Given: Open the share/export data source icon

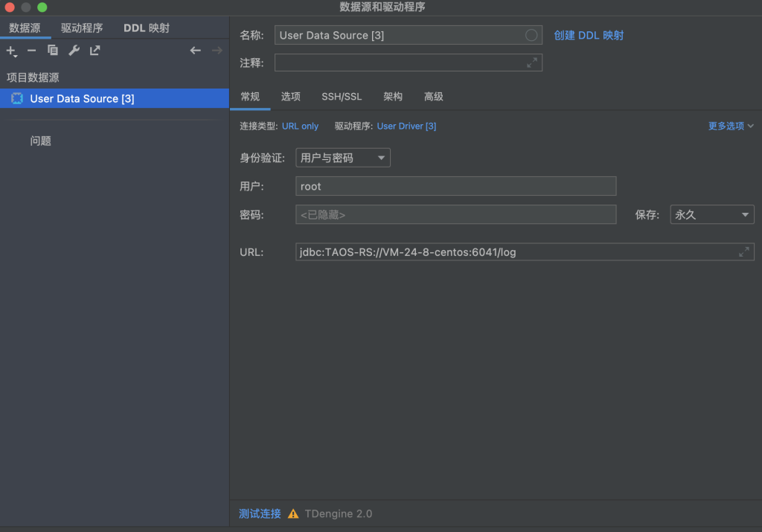Looking at the screenshot, I should click(x=94, y=51).
